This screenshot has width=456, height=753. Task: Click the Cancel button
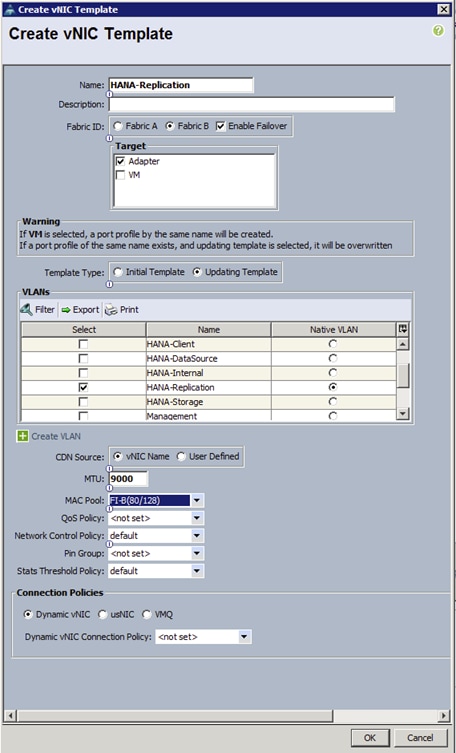click(420, 737)
